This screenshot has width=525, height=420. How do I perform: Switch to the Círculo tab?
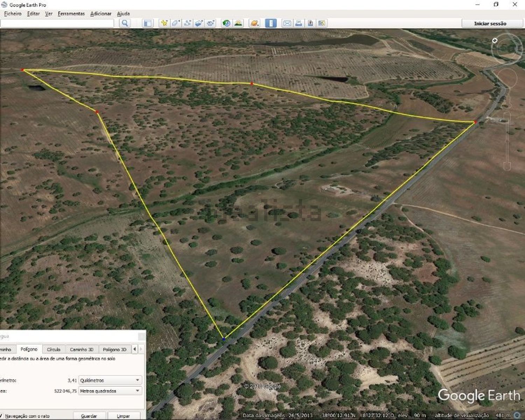pos(54,349)
